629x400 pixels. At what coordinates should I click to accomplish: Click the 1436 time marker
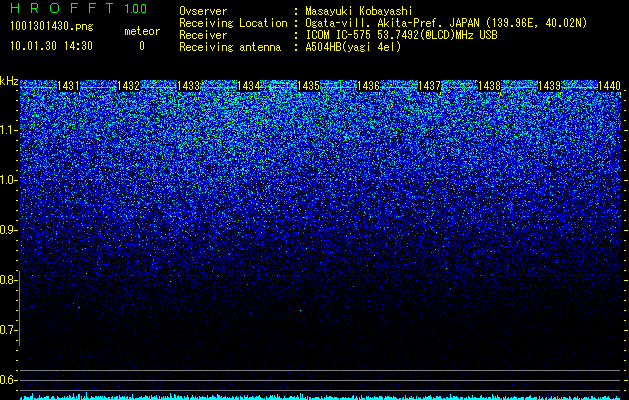coord(369,86)
